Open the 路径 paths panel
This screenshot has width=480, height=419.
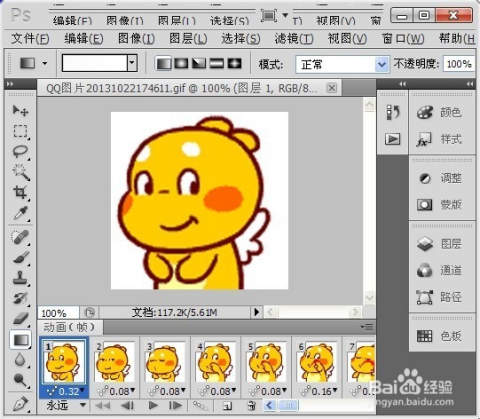pos(439,297)
